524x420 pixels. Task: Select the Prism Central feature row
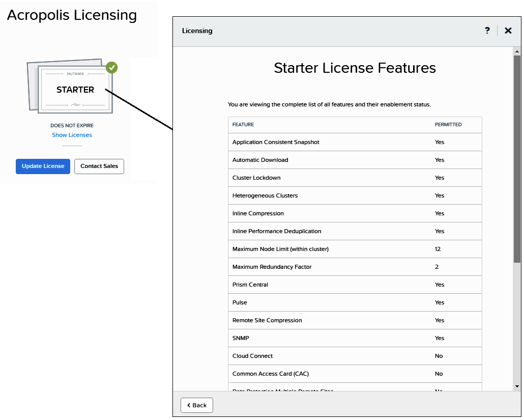click(x=355, y=285)
